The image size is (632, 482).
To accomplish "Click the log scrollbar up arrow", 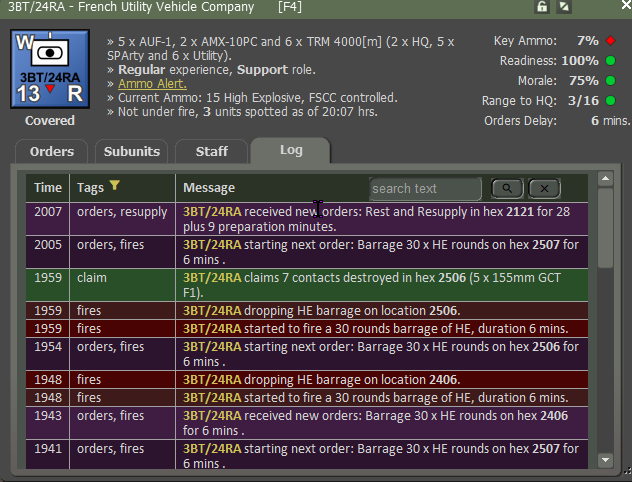I will point(605,179).
